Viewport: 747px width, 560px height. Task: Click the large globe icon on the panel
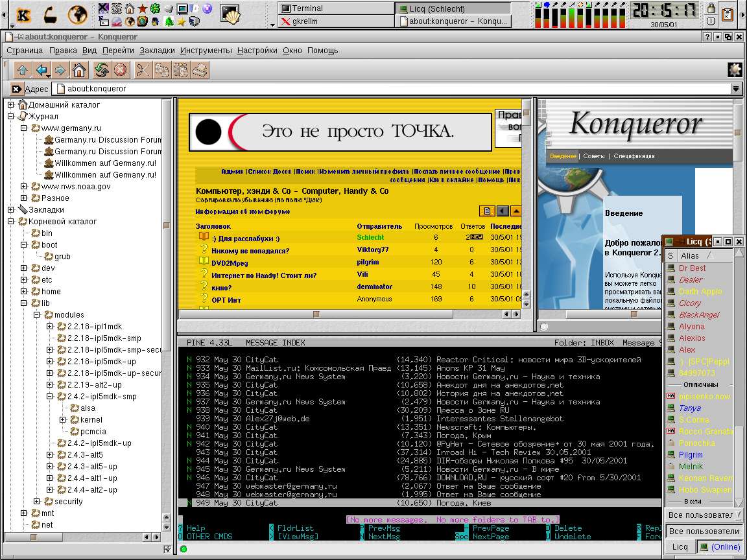click(78, 15)
